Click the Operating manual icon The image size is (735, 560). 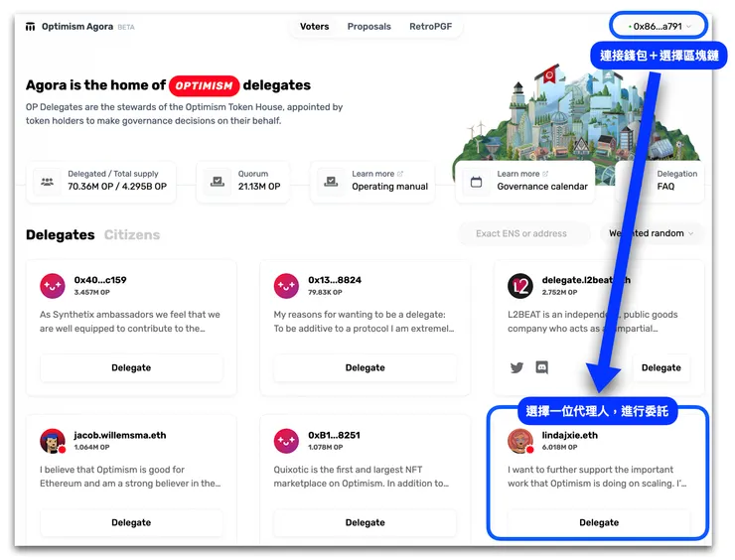pyautogui.click(x=331, y=182)
